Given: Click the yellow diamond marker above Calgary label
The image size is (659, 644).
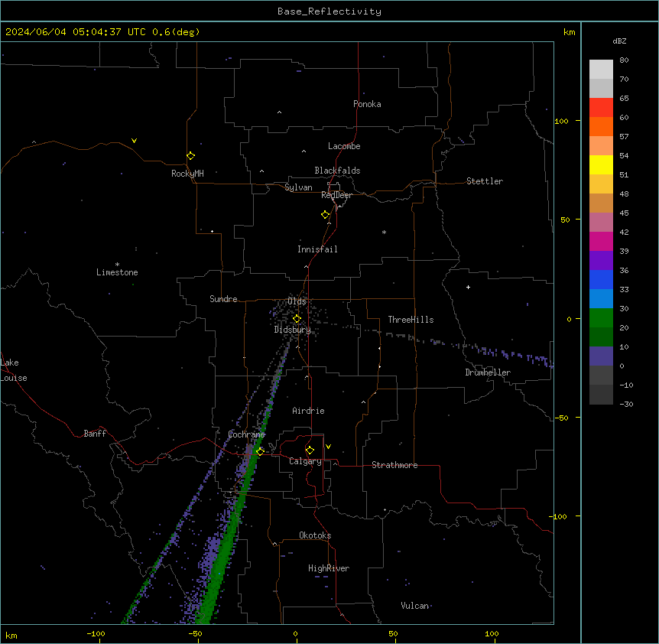Looking at the screenshot, I should [x=310, y=450].
